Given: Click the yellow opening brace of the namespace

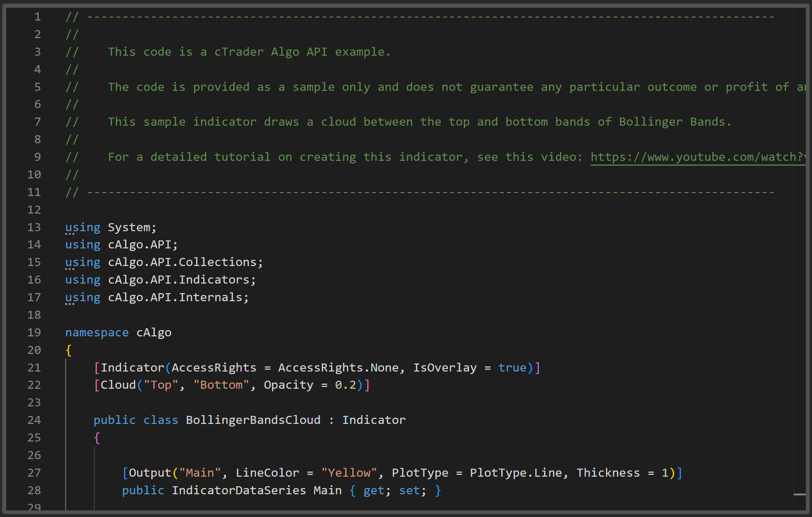Looking at the screenshot, I should pos(68,350).
